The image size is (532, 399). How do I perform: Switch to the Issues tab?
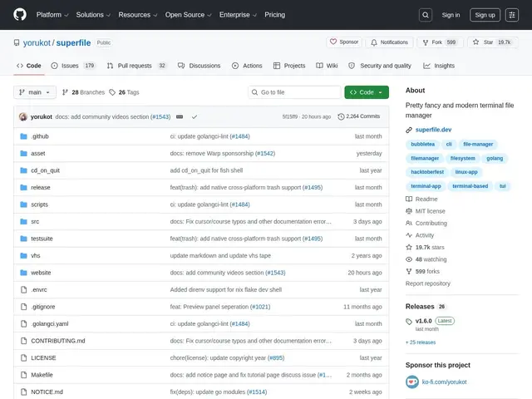(73, 66)
